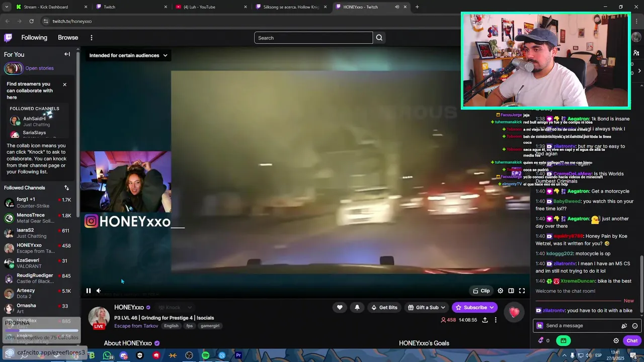Click the Twitch search field
The image size is (644, 362).
coord(313,38)
